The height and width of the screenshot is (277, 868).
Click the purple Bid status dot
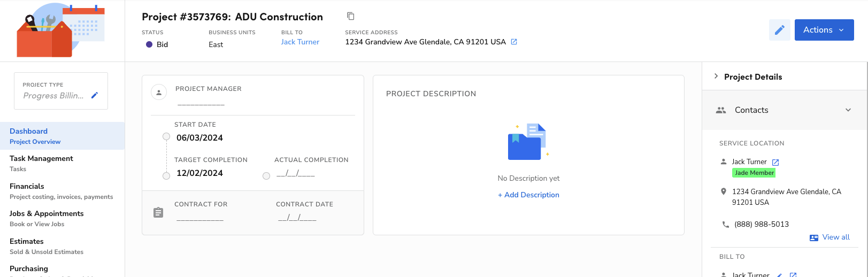click(149, 44)
